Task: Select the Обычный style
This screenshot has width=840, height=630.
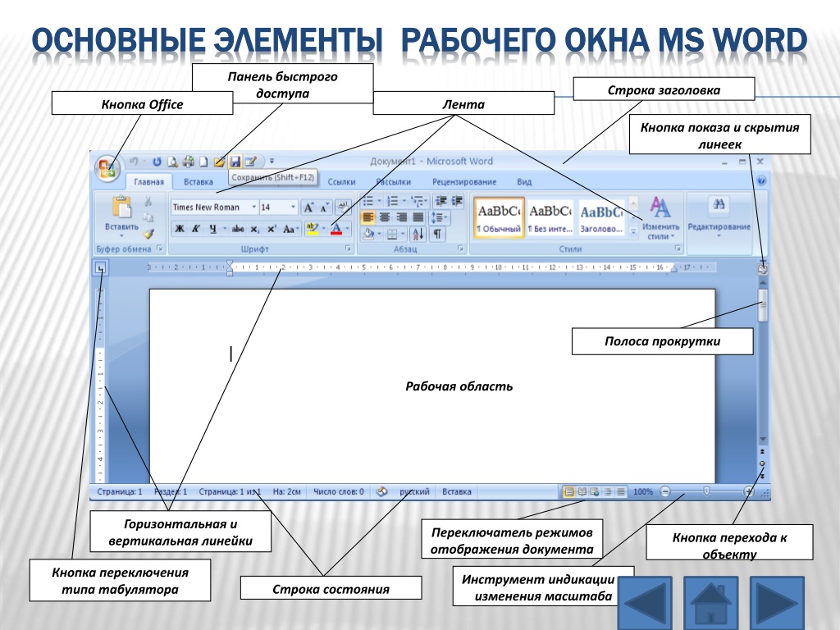Action: click(x=499, y=217)
